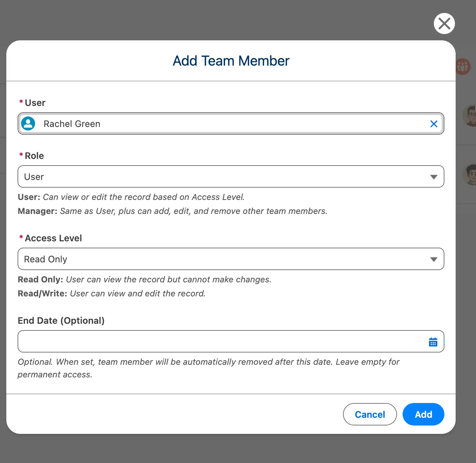Open the Role dropdown
The height and width of the screenshot is (463, 476).
tap(231, 176)
